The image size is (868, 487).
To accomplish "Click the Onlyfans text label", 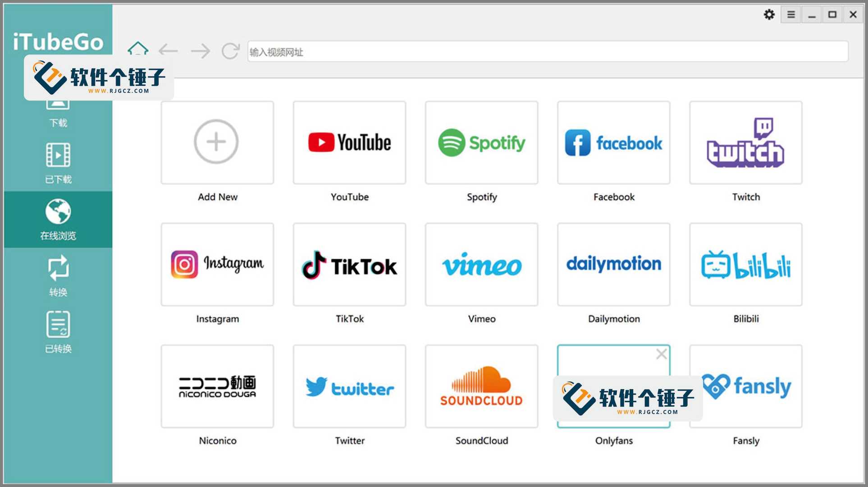I will pyautogui.click(x=614, y=441).
